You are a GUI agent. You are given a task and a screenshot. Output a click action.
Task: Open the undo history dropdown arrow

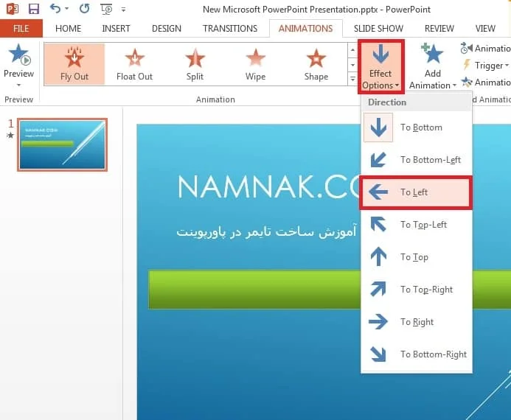coord(67,9)
